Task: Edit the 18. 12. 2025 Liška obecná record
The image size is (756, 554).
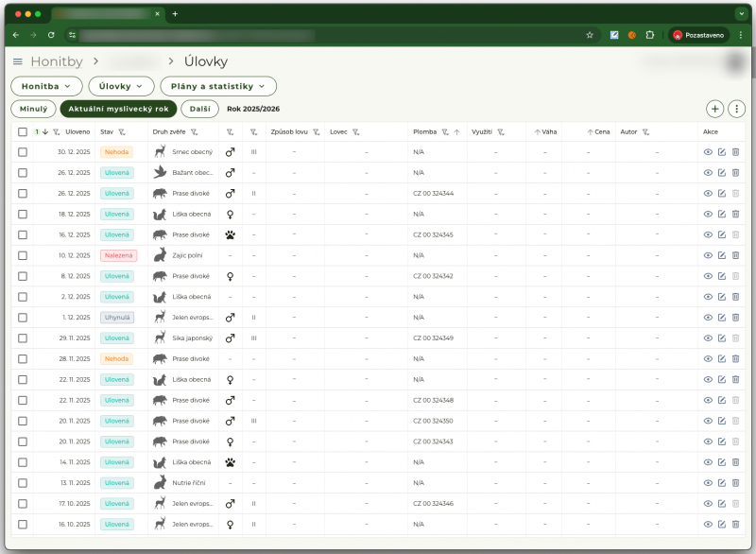Action: coord(722,214)
